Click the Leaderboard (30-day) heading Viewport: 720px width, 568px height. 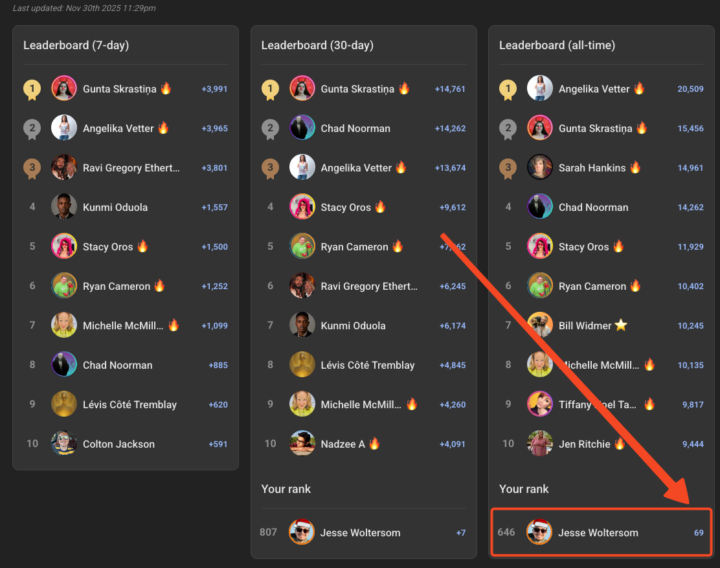click(317, 45)
